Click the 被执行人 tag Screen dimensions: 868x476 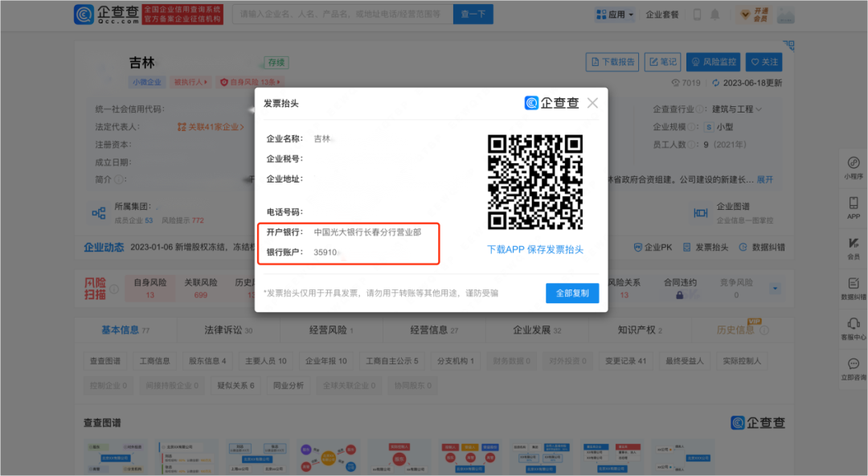(190, 82)
